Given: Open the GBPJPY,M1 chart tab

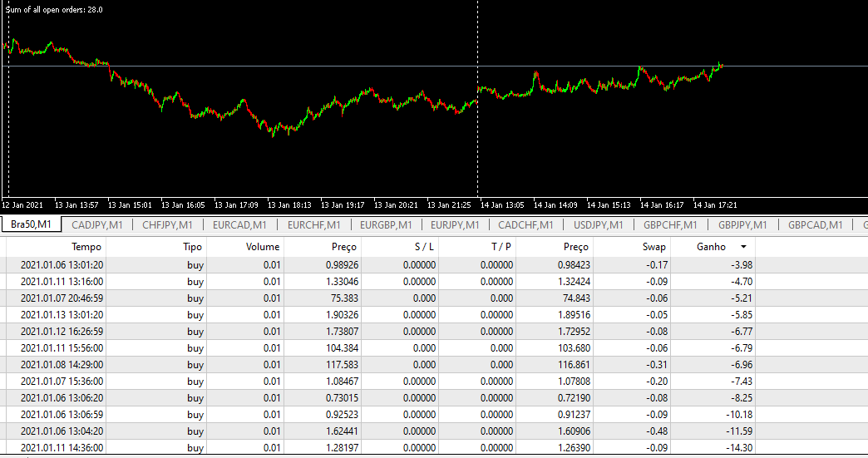Looking at the screenshot, I should pos(743,224).
